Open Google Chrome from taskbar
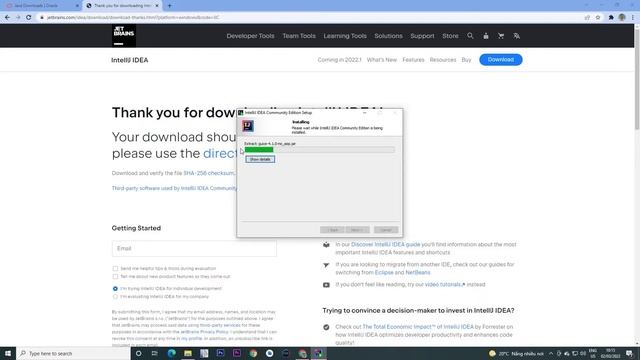640x360 pixels. click(x=253, y=353)
